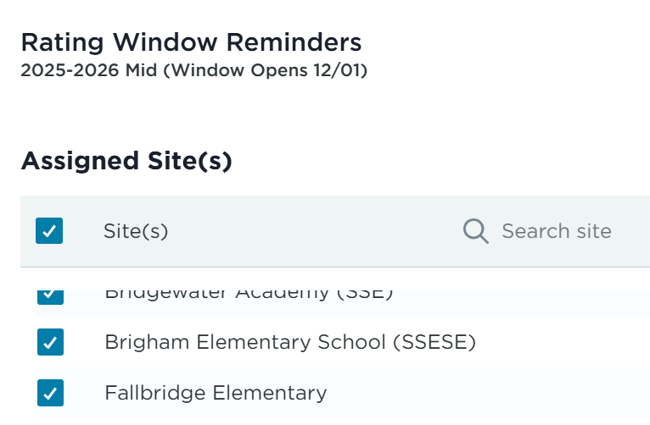Focus the Search site input field
650x425 pixels.
tap(556, 231)
